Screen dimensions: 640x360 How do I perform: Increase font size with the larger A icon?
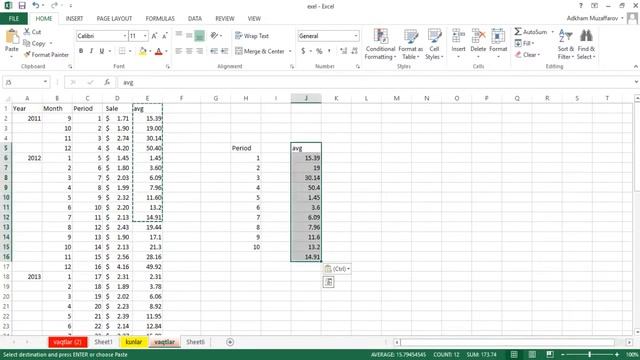tap(154, 36)
